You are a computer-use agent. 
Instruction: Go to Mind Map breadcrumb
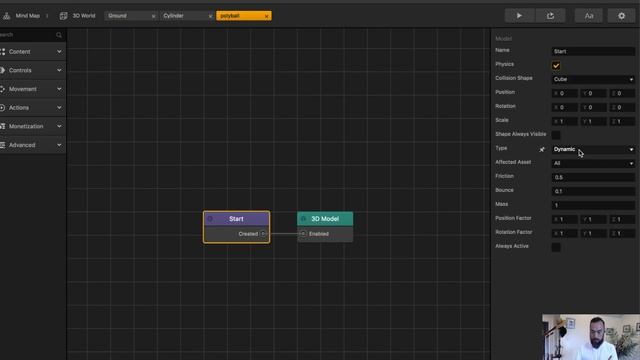coord(27,16)
